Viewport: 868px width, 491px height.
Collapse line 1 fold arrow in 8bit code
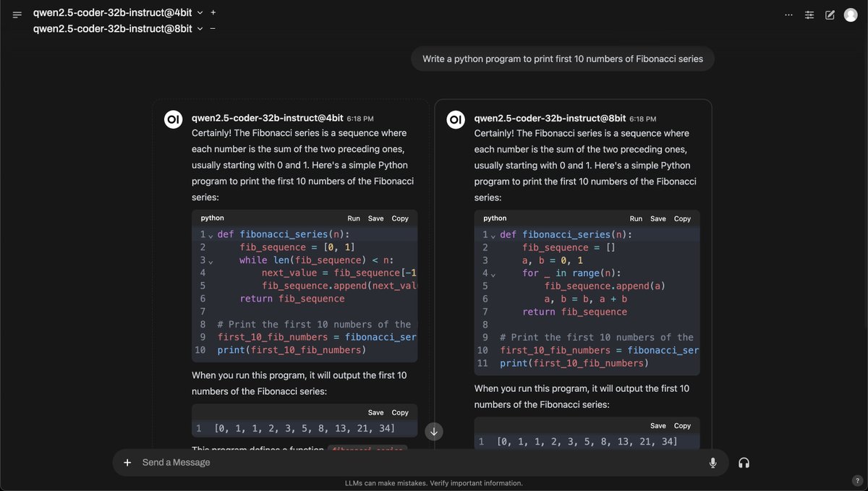click(x=493, y=236)
